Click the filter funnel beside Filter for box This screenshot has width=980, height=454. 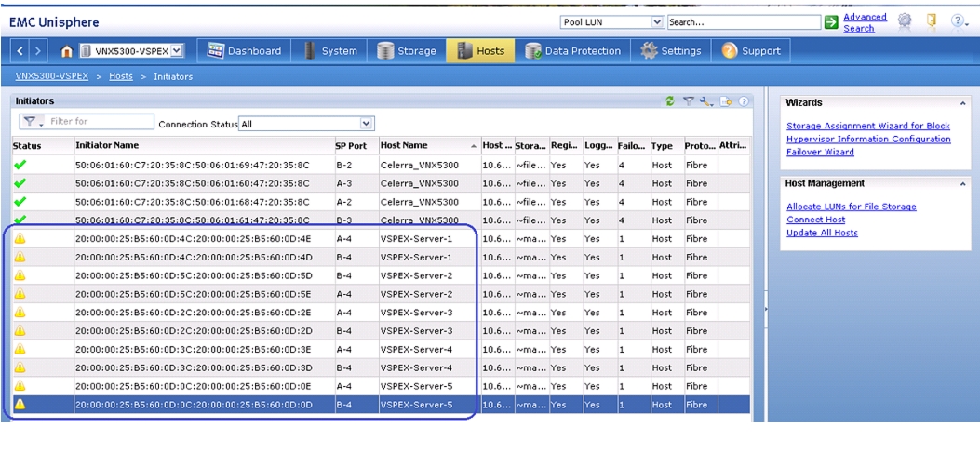click(32, 122)
